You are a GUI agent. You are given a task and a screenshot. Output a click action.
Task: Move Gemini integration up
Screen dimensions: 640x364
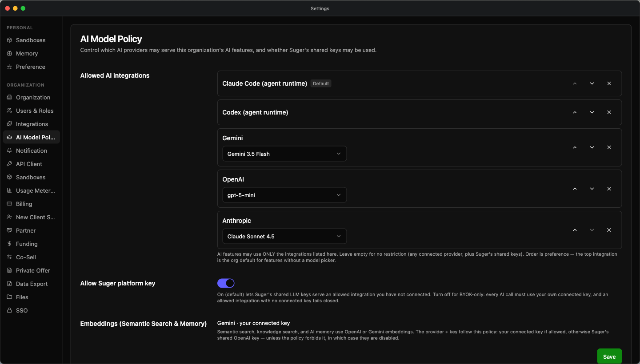click(x=575, y=147)
